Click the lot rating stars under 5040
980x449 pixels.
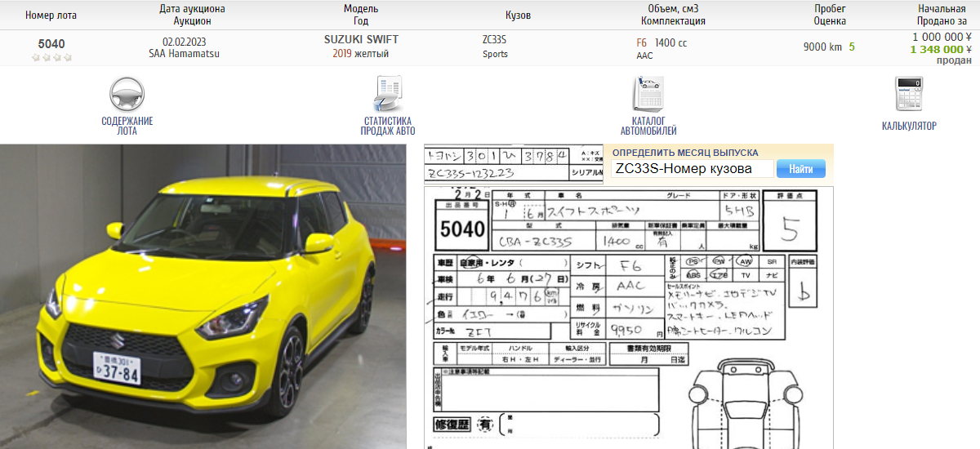pyautogui.click(x=51, y=58)
